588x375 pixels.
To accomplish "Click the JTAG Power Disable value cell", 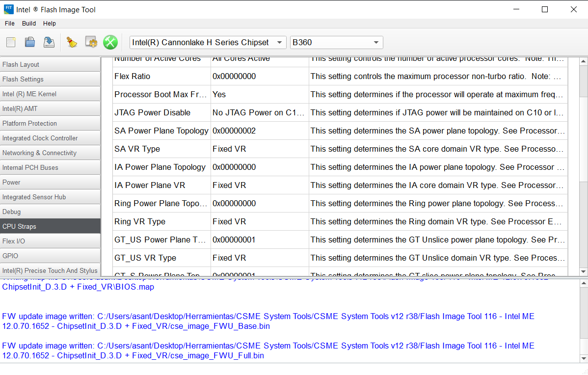I will (x=260, y=112).
